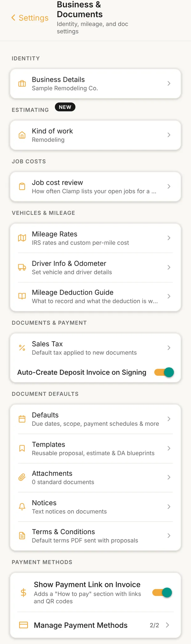
Task: Click the 'Business & Documents' page heading
Action: pyautogui.click(x=79, y=10)
